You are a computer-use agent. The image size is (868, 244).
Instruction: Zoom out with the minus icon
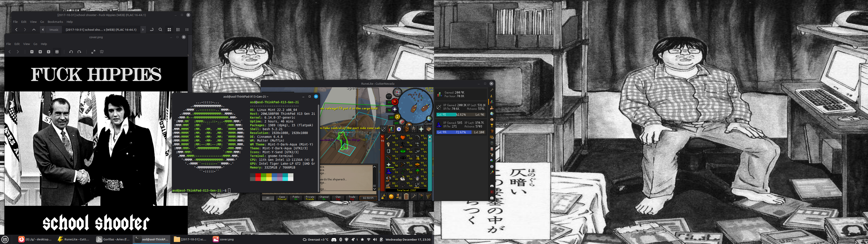point(32,52)
